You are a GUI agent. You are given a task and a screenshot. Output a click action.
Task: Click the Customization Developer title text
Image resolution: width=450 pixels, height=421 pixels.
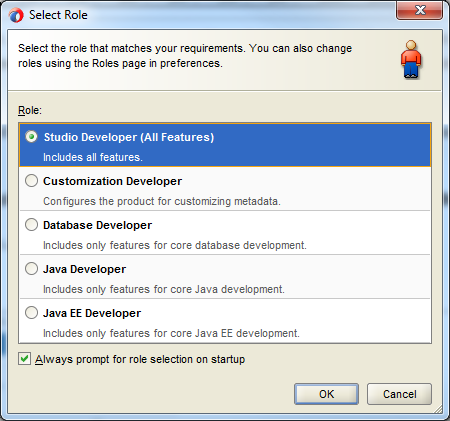(x=112, y=181)
